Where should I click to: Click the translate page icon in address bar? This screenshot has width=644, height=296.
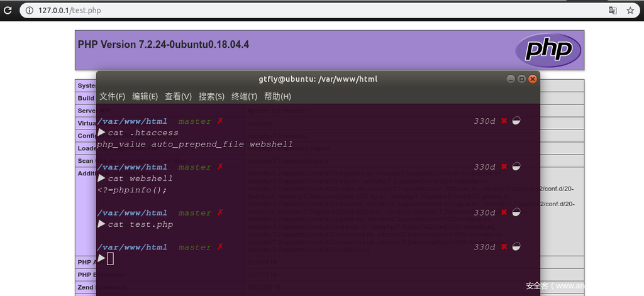tap(613, 11)
